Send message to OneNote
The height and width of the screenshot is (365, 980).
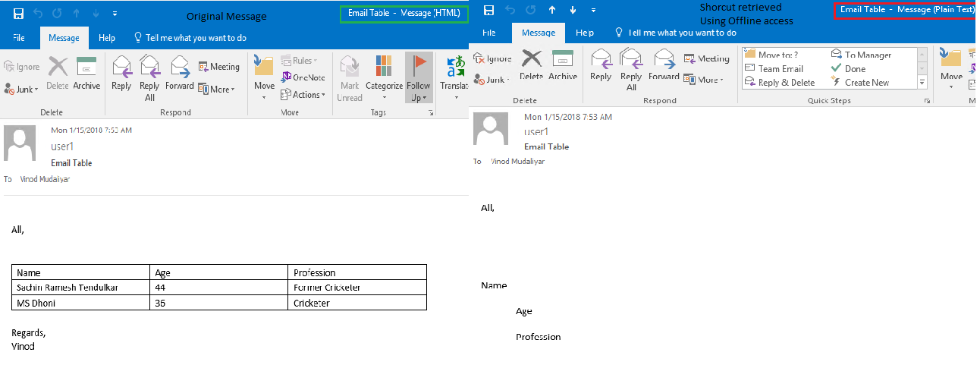[x=303, y=77]
